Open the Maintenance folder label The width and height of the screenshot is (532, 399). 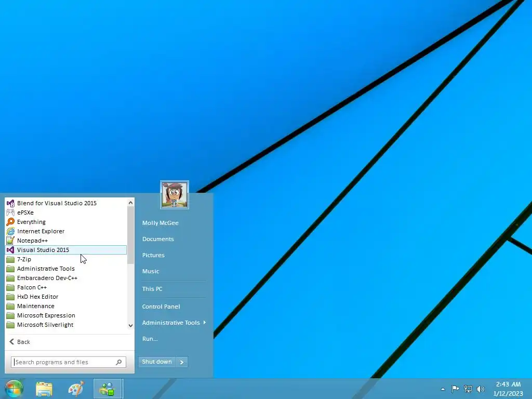pyautogui.click(x=36, y=306)
